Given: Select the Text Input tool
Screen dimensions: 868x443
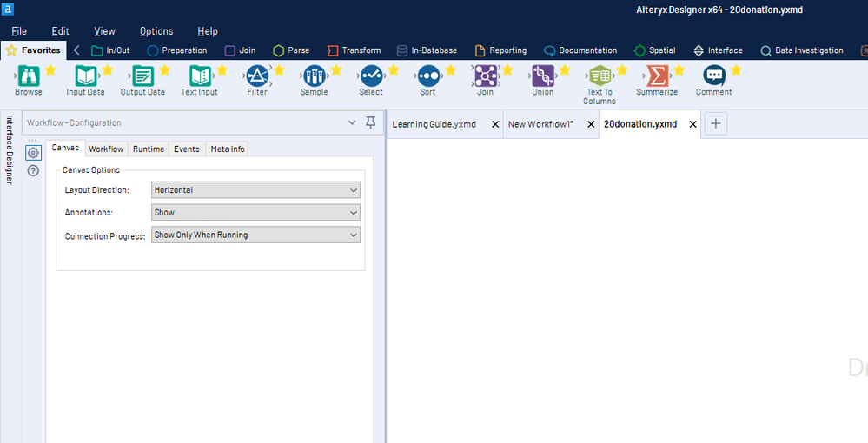Looking at the screenshot, I should click(199, 76).
